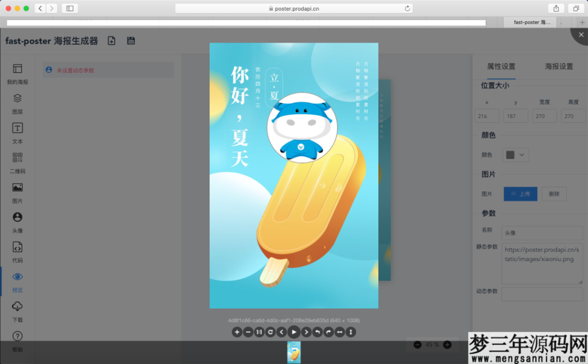Select the 属性设置 tab
This screenshot has height=364, width=588.
coord(500,66)
